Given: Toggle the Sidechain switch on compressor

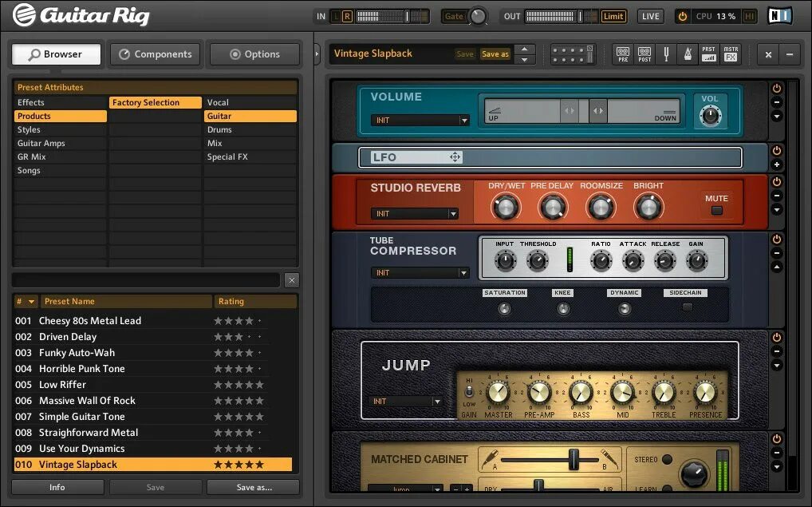Looking at the screenshot, I should (x=688, y=307).
